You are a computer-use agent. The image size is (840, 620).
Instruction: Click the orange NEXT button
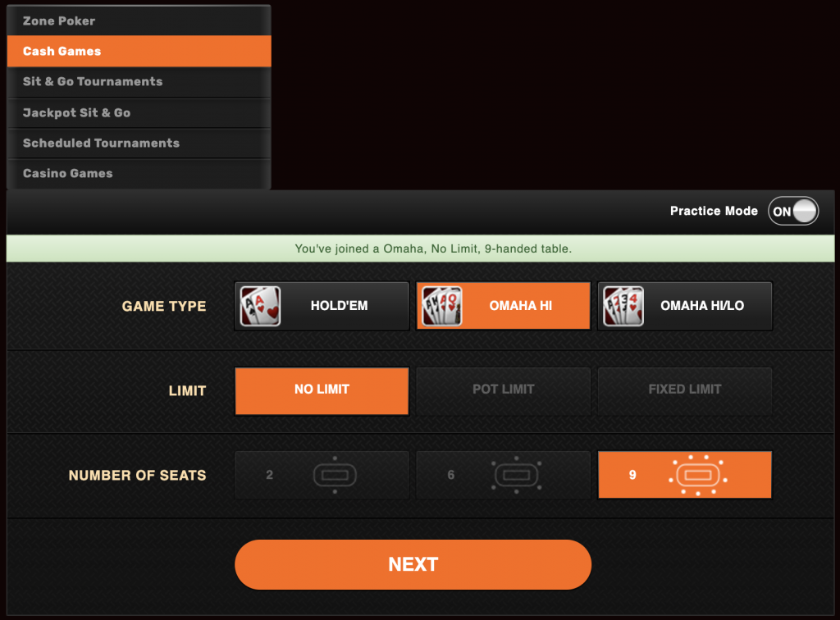pos(413,564)
